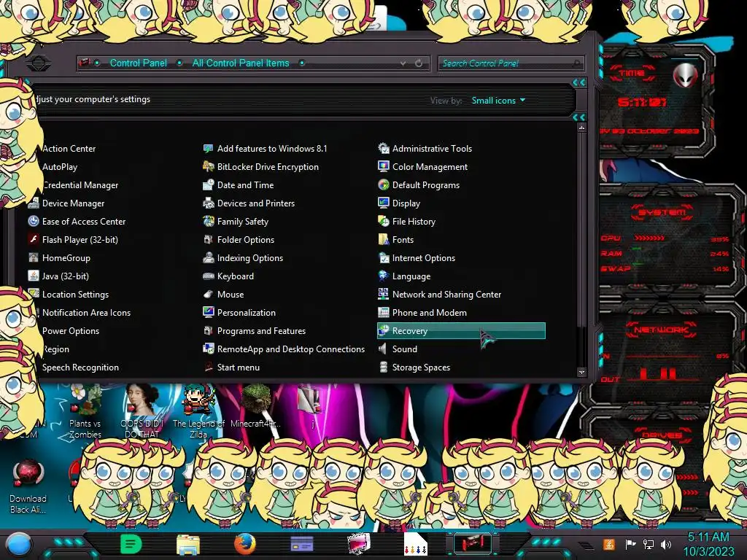The width and height of the screenshot is (747, 560).
Task: Open BitLocker Drive Encryption icon
Action: click(x=208, y=167)
